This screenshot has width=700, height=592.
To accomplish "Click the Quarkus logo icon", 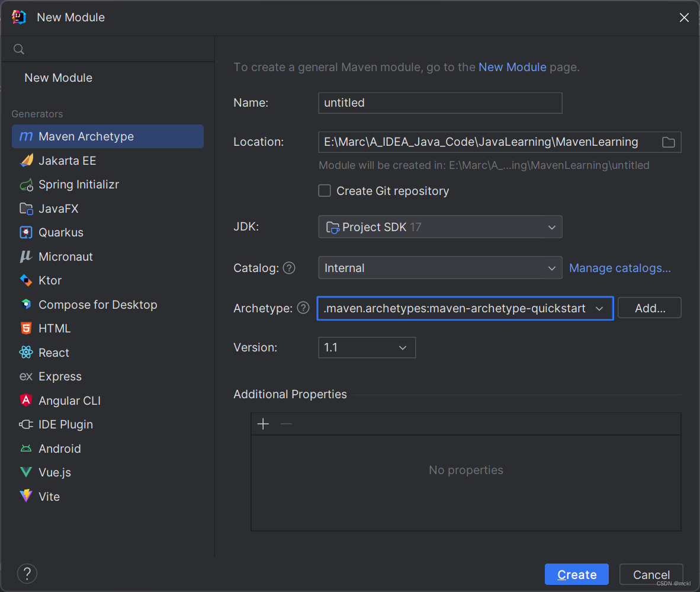I will pos(26,232).
